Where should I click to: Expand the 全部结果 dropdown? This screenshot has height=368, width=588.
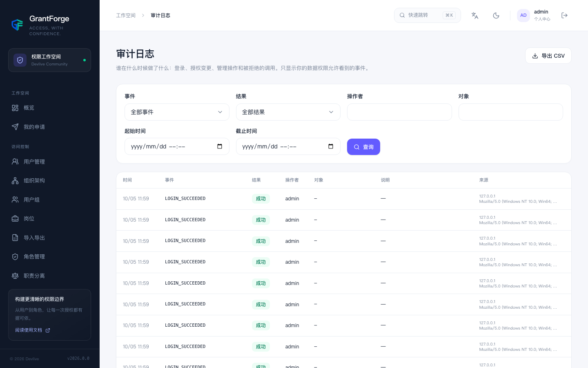(x=288, y=112)
